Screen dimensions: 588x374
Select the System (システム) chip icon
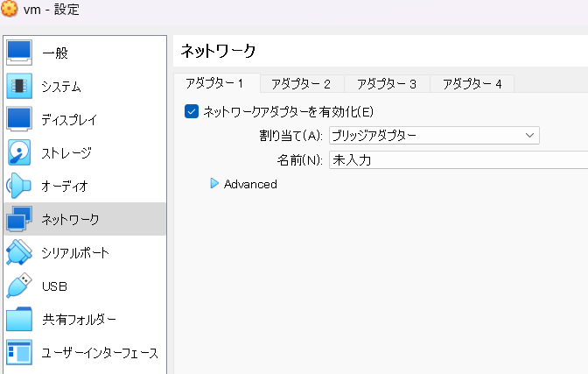[18, 86]
